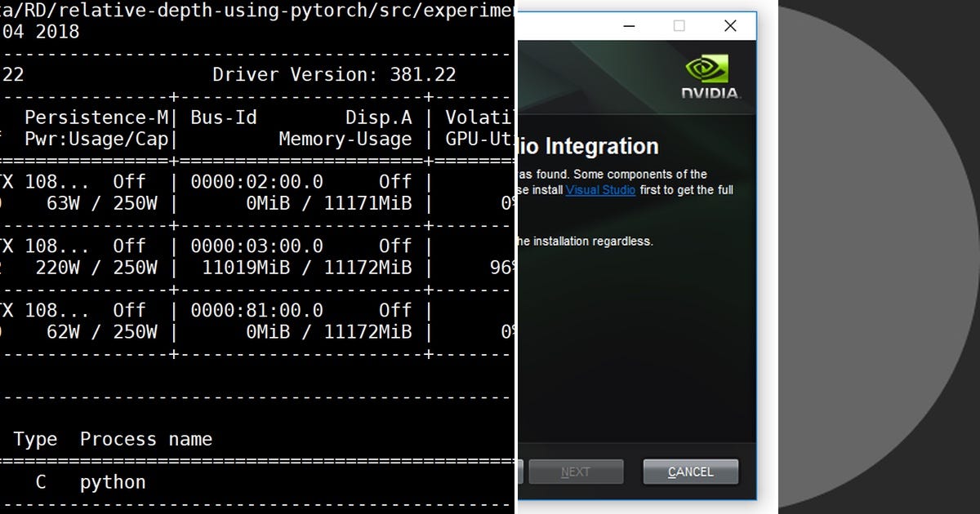
Task: Maximize the NVIDIA installer window
Action: [679, 26]
